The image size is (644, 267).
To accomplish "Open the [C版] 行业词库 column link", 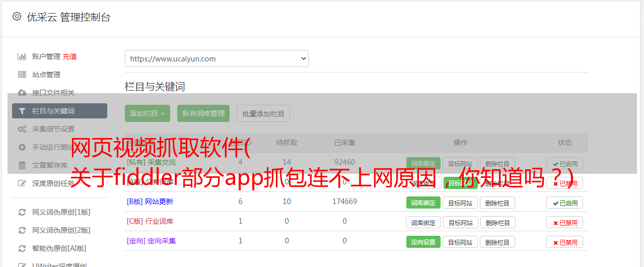I will tap(150, 221).
